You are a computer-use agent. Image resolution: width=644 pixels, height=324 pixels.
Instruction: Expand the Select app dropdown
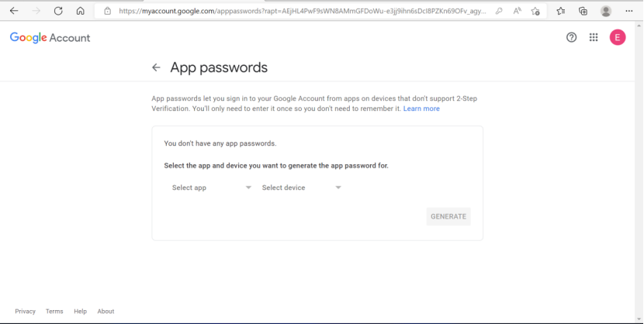(x=211, y=188)
